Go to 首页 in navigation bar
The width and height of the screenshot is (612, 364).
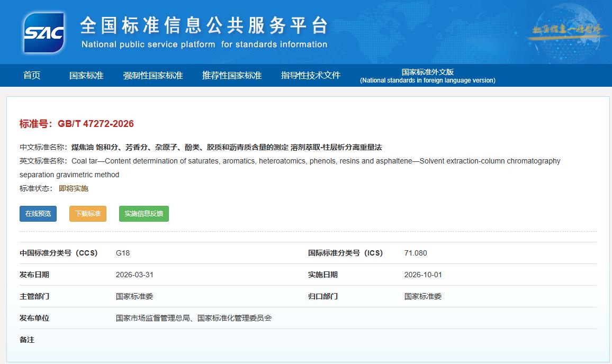pyautogui.click(x=32, y=75)
